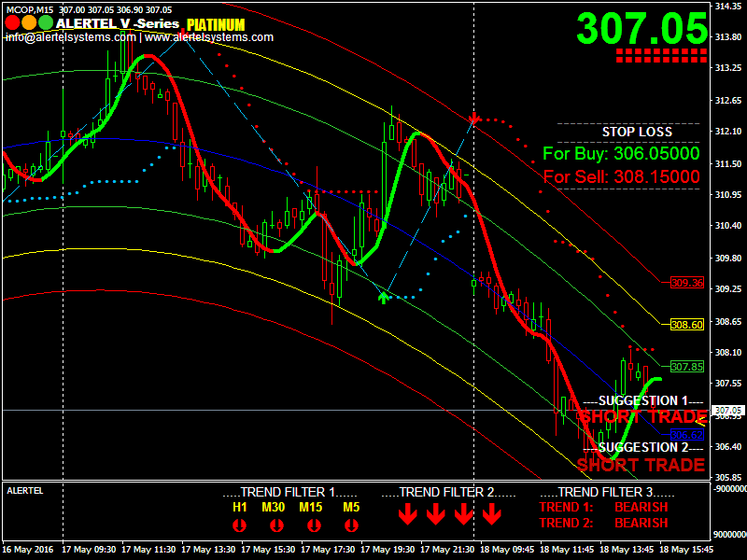Viewport: 747px width, 560px height.
Task: Click the blue 306.62 band price tag
Action: click(687, 434)
